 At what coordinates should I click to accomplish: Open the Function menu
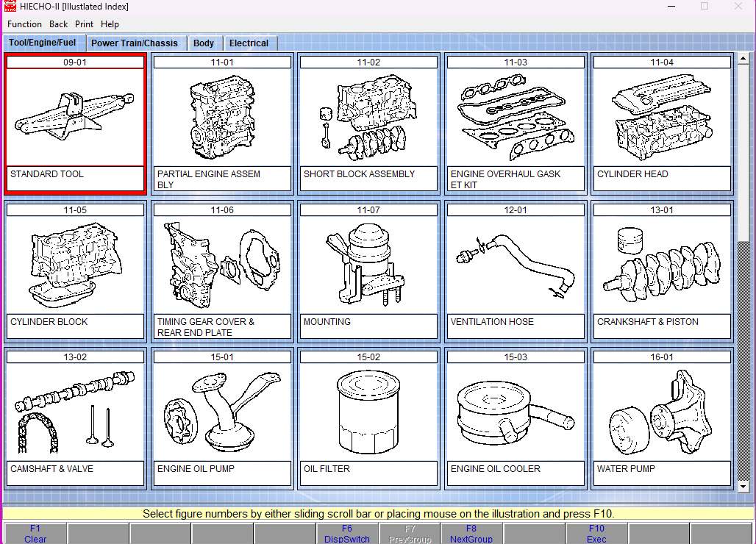(x=24, y=24)
